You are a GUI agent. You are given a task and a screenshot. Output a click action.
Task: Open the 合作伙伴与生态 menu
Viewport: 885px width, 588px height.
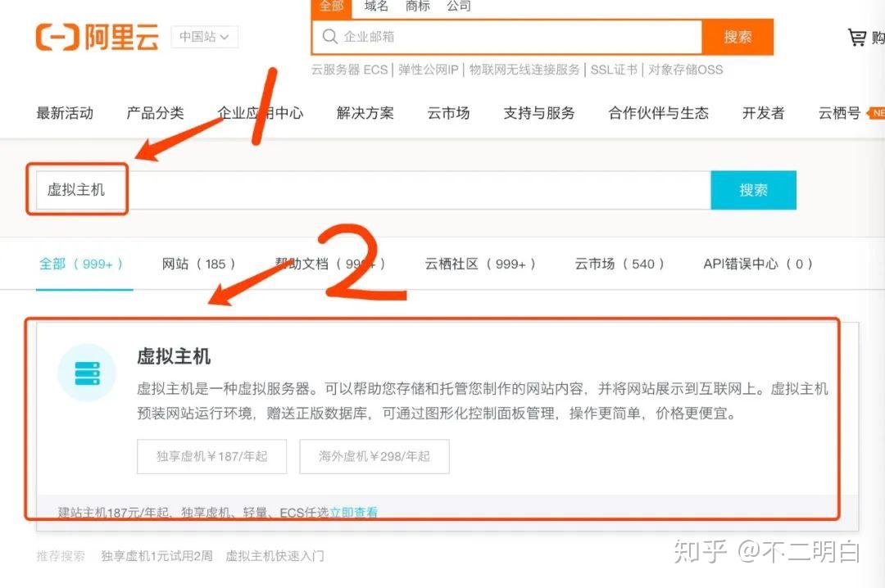(x=658, y=113)
